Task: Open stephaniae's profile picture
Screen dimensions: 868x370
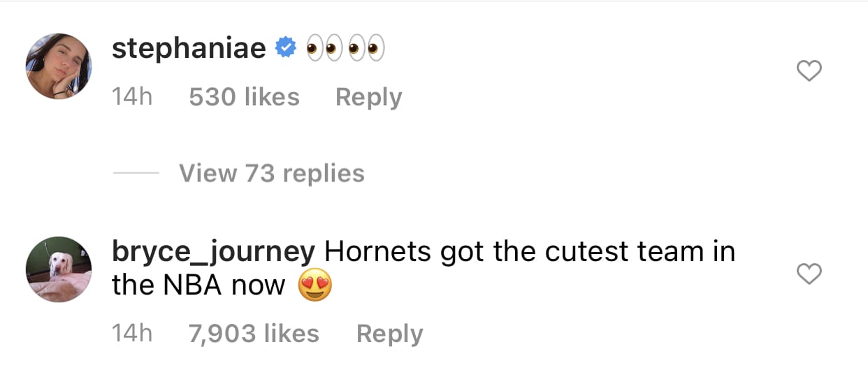Action: 59,66
